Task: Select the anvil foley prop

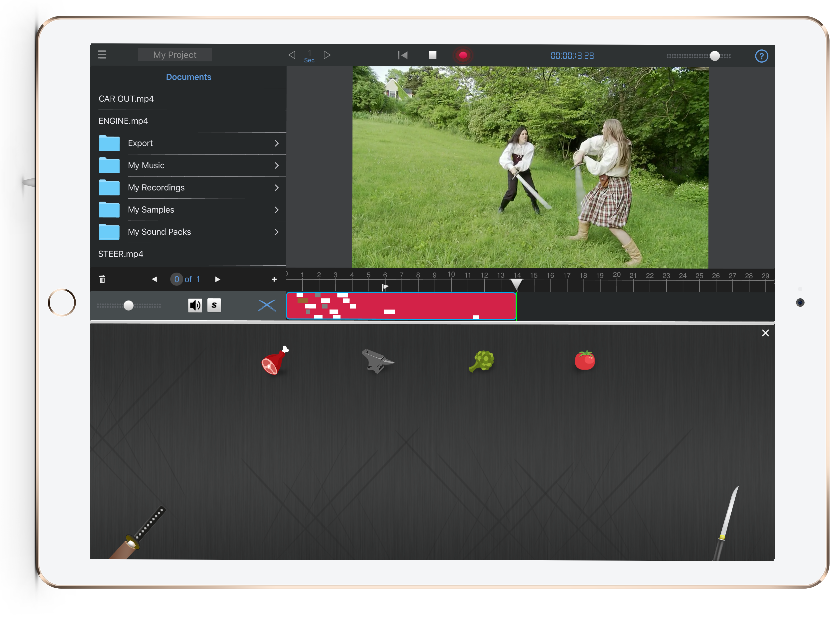Action: [x=378, y=360]
